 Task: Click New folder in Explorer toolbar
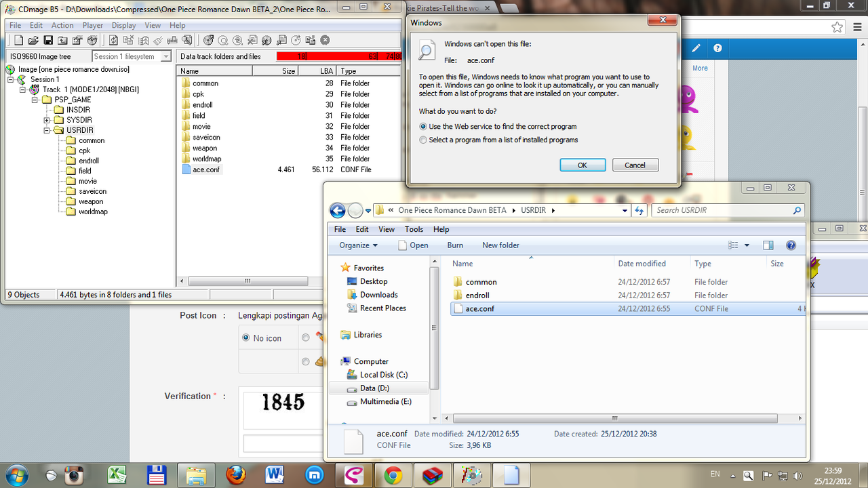point(500,245)
